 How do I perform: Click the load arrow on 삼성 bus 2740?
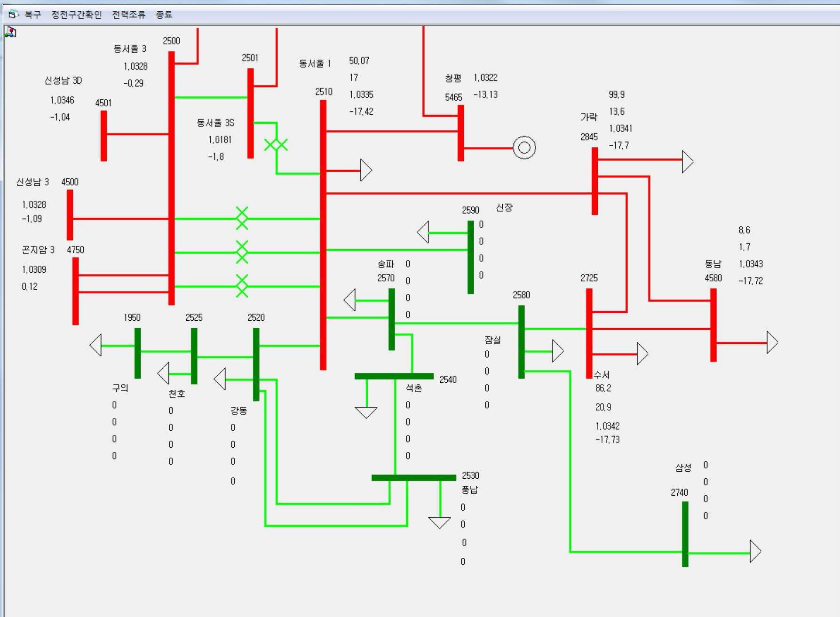755,551
